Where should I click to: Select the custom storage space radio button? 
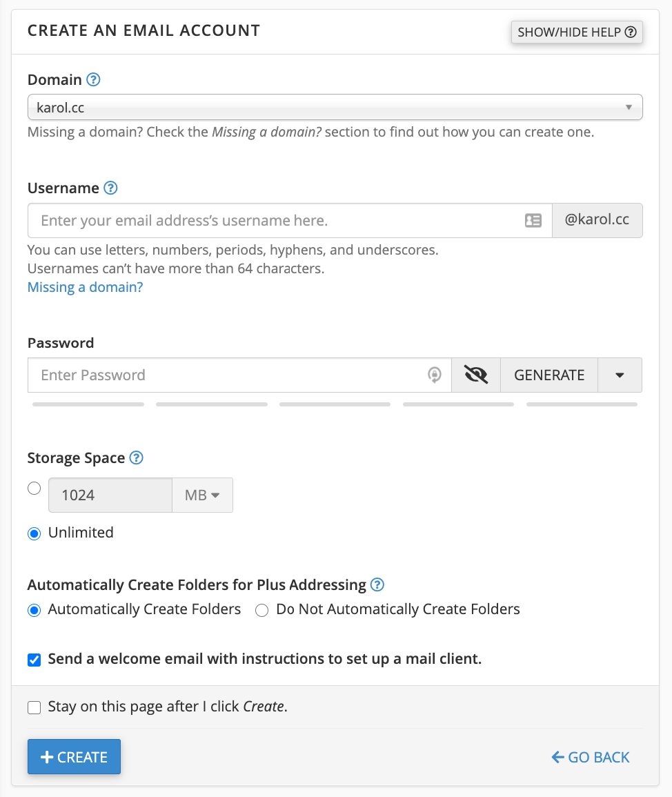pos(34,488)
